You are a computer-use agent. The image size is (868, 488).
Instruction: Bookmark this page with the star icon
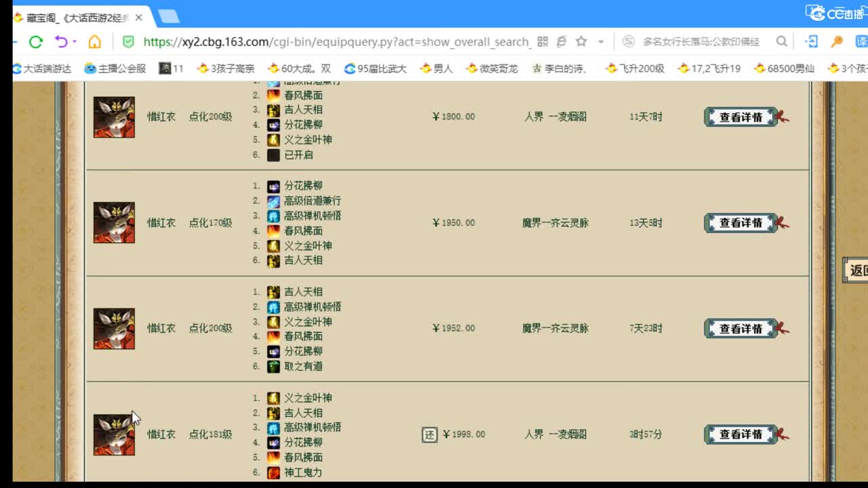(x=581, y=42)
